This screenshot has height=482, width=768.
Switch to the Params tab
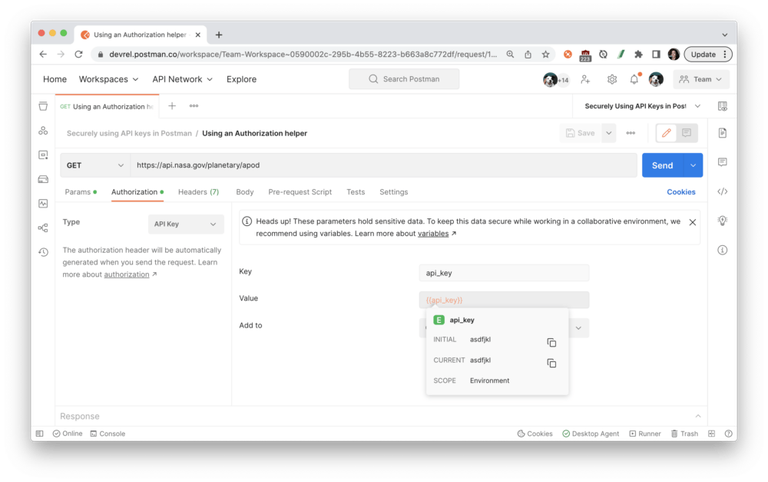point(80,192)
